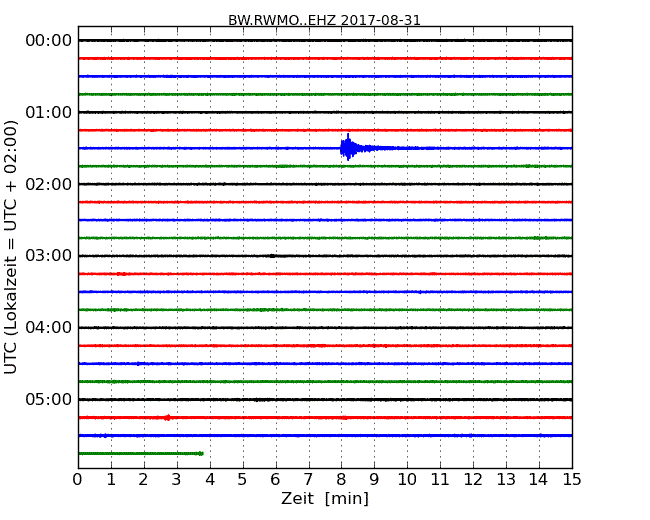The height and width of the screenshot is (520, 650).
Task: Click the 02:00 time label
Action: pyautogui.click(x=49, y=184)
